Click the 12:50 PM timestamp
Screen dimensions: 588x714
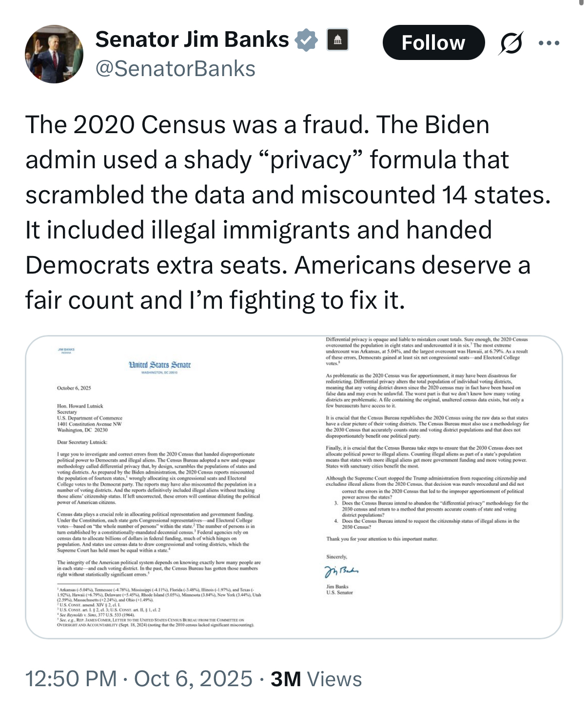pos(71,679)
